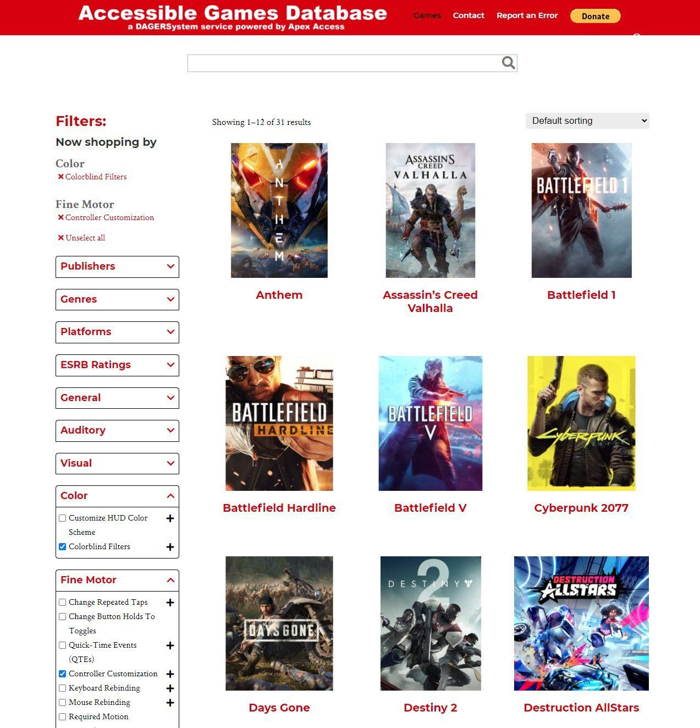Expand the Publishers filter section

pyautogui.click(x=117, y=267)
